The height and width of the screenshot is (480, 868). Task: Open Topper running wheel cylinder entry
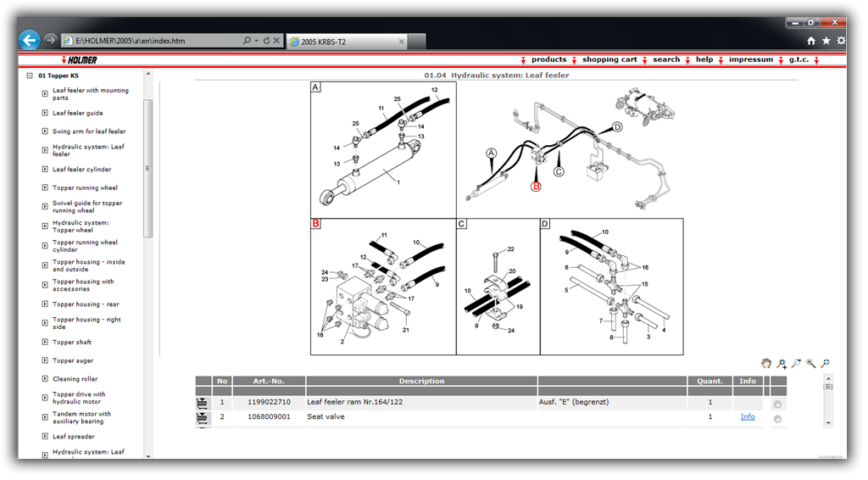(86, 246)
